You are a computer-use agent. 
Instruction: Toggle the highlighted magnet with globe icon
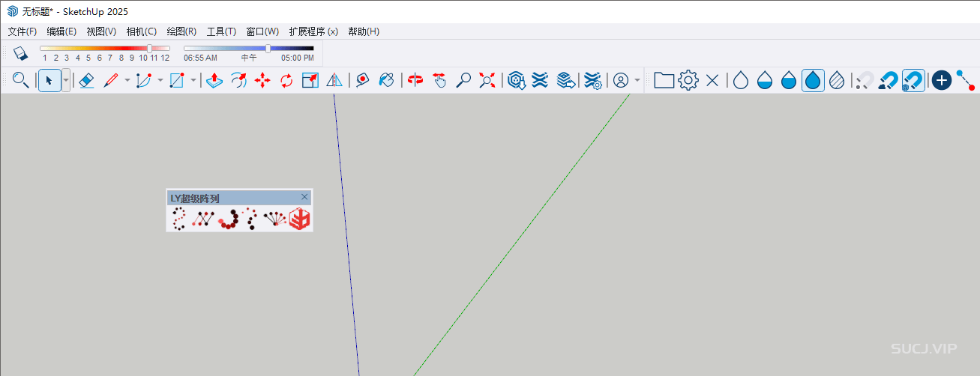click(x=913, y=80)
